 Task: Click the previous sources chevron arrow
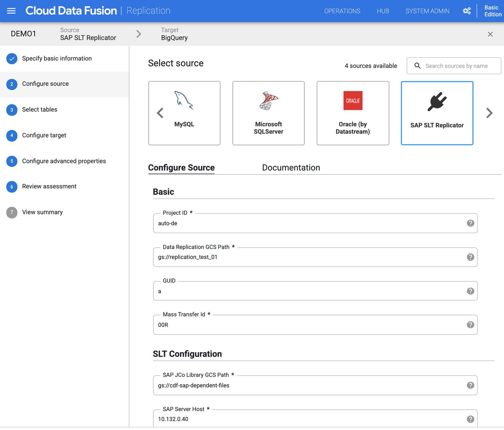[160, 113]
